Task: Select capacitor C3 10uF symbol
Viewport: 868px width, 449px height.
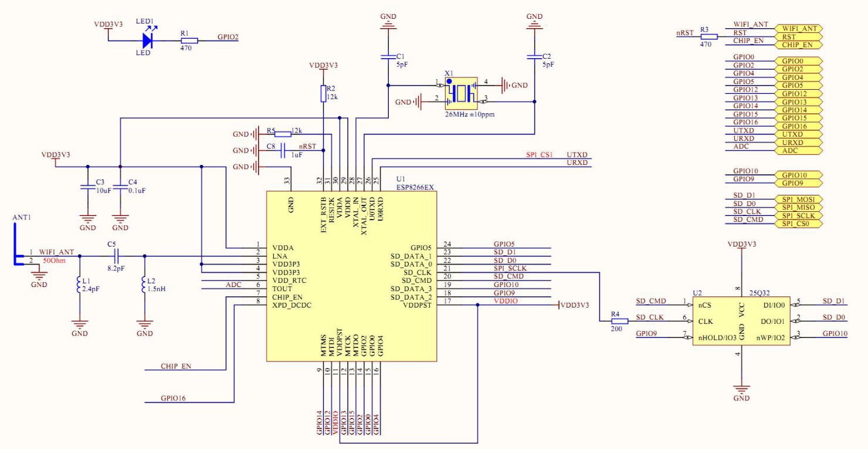Action: (87, 187)
